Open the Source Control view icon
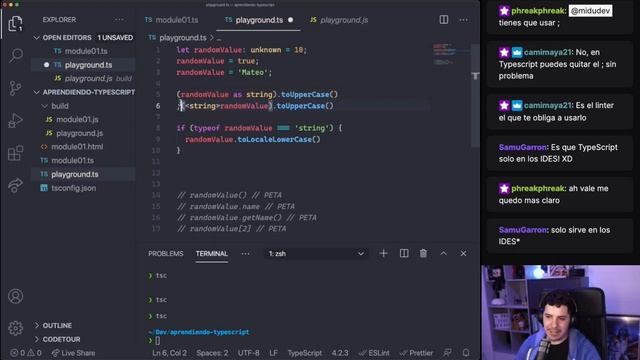Viewport: 640px width, 360px height. click(x=16, y=88)
